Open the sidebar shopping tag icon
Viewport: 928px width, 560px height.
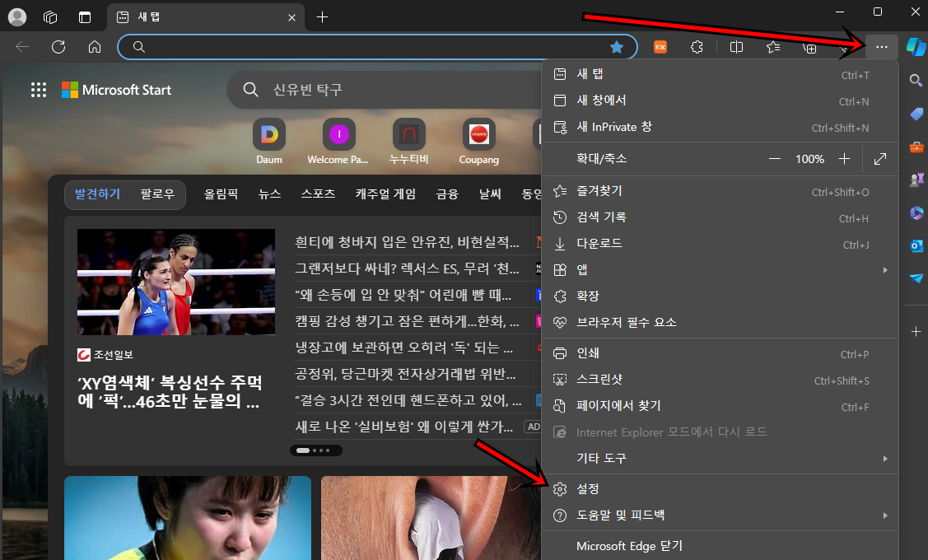(x=916, y=114)
